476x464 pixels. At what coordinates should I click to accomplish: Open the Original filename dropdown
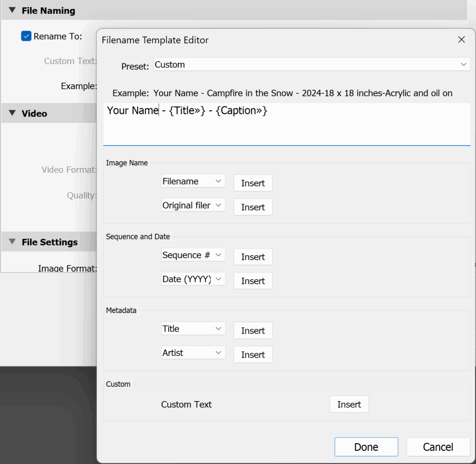(x=193, y=205)
